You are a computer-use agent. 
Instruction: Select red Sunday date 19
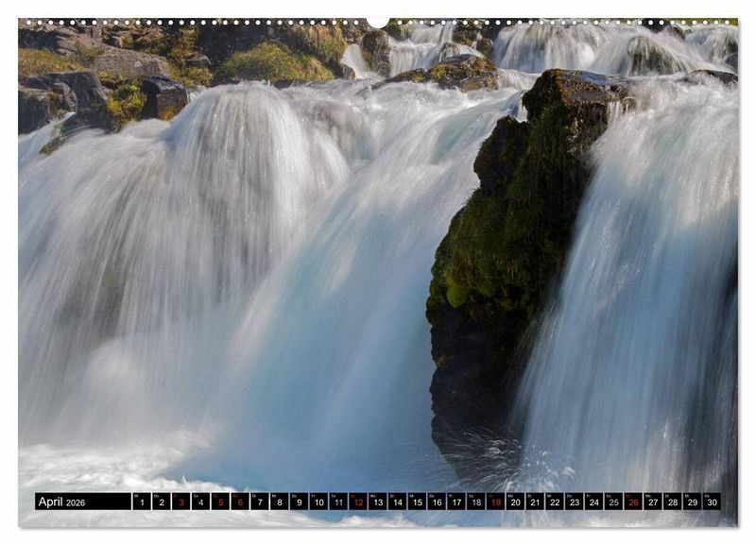tap(495, 502)
